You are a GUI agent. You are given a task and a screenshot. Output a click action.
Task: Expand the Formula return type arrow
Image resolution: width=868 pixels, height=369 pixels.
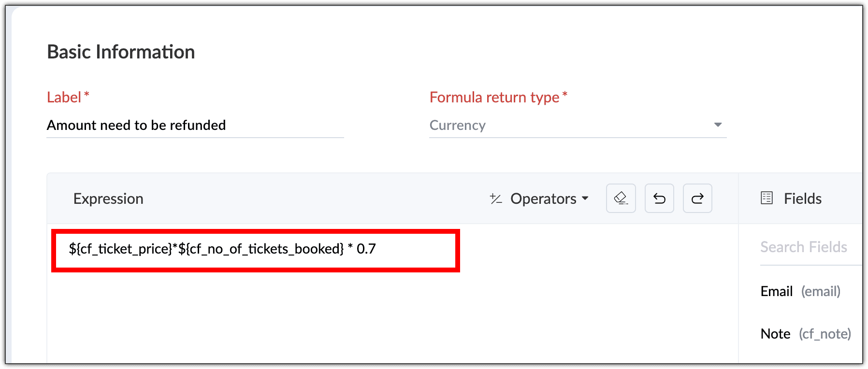pos(718,125)
